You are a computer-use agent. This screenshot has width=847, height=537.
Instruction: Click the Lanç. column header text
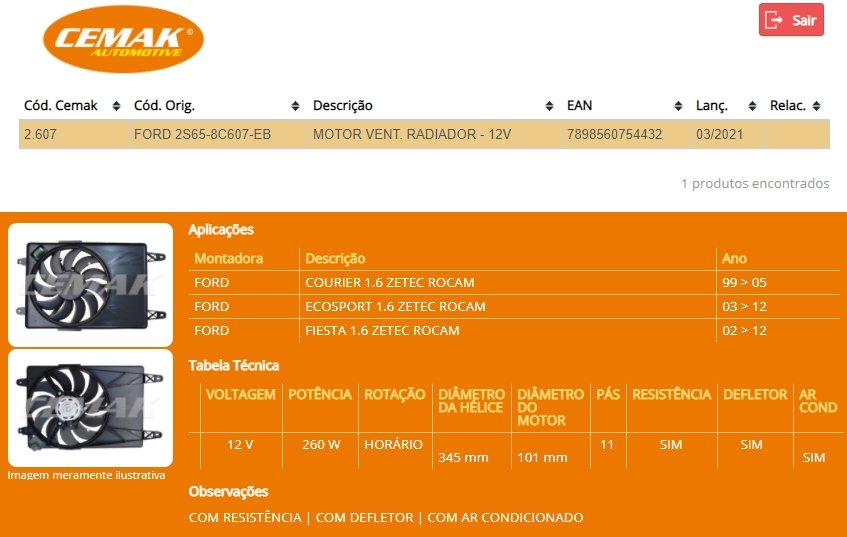[712, 105]
